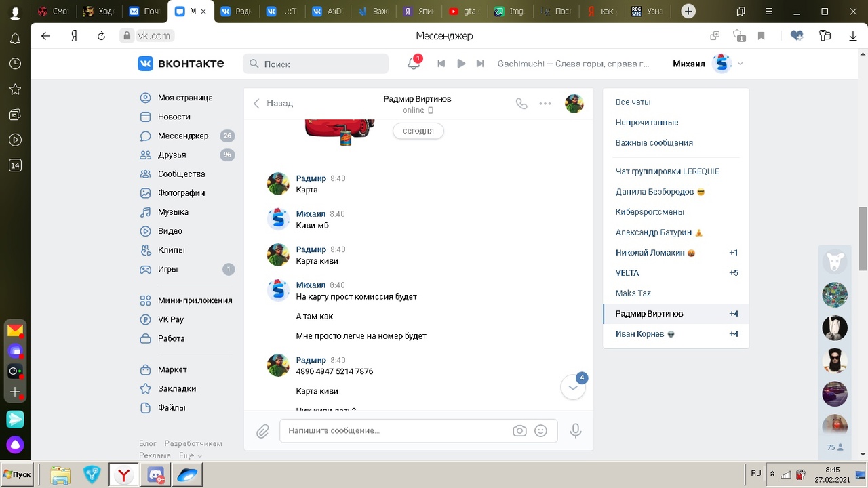Open Друзья in the left sidebar

[172, 155]
